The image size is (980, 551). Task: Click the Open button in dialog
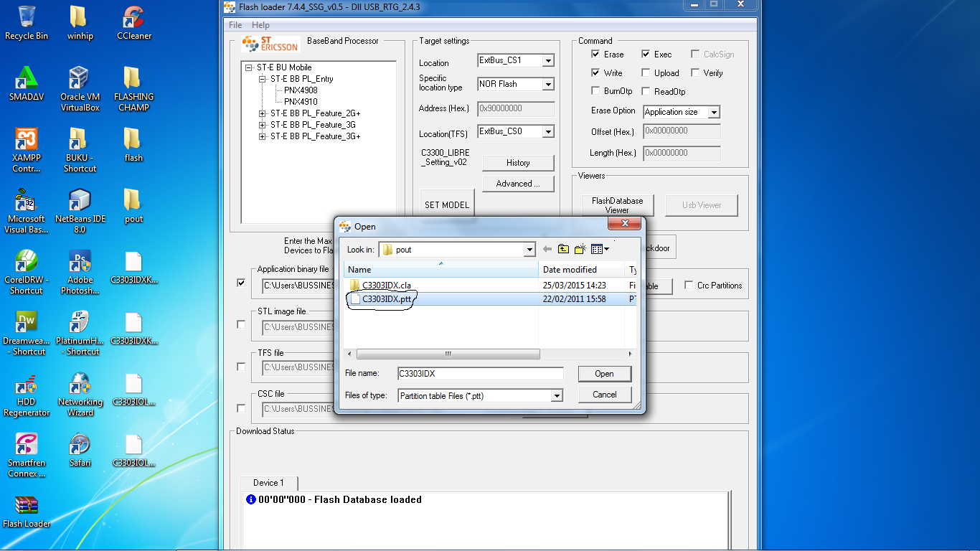tap(604, 374)
